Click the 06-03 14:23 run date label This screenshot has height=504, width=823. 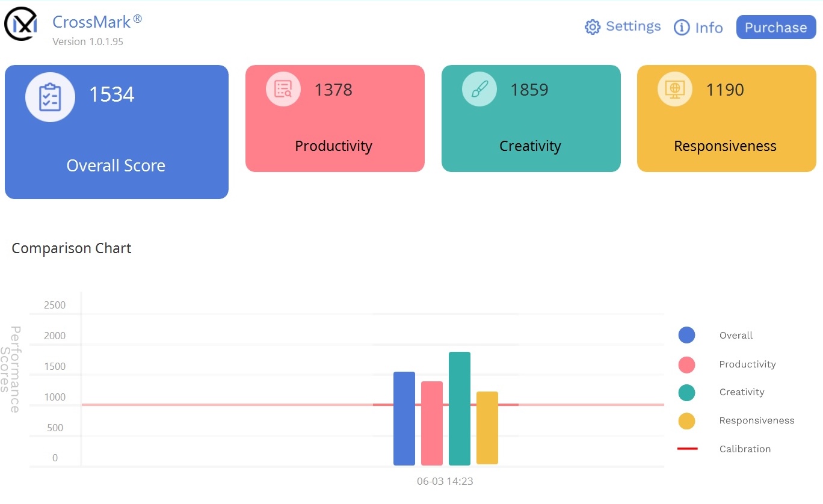click(x=445, y=481)
